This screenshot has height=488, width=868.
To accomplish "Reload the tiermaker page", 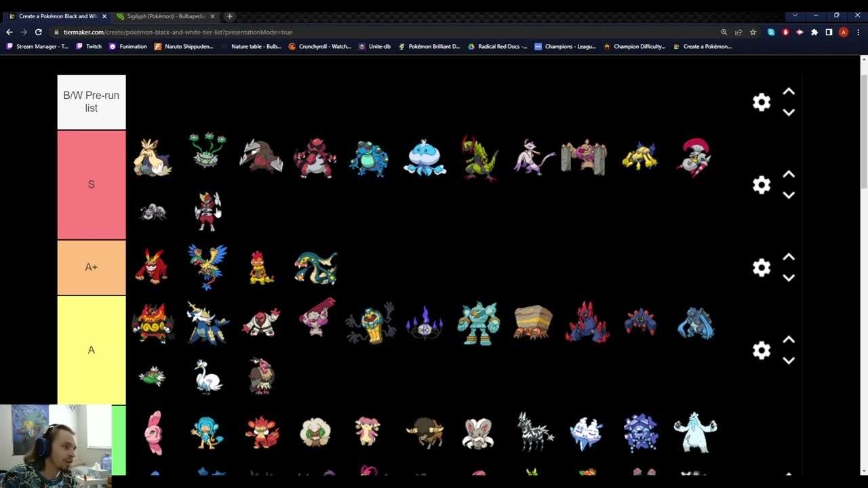I will click(39, 32).
